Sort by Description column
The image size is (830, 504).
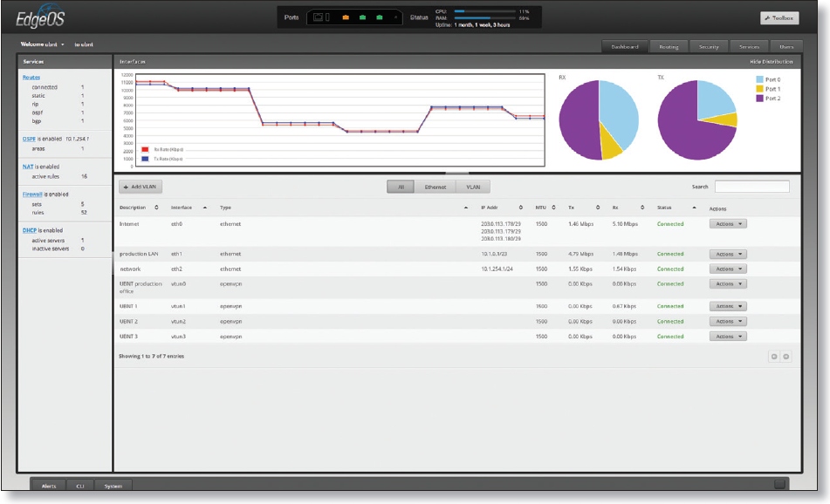pos(139,208)
